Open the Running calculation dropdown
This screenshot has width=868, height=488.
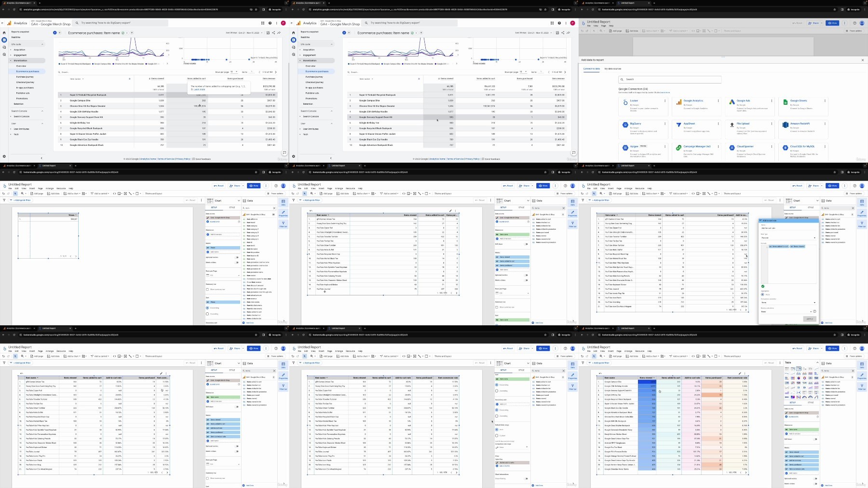(x=786, y=311)
